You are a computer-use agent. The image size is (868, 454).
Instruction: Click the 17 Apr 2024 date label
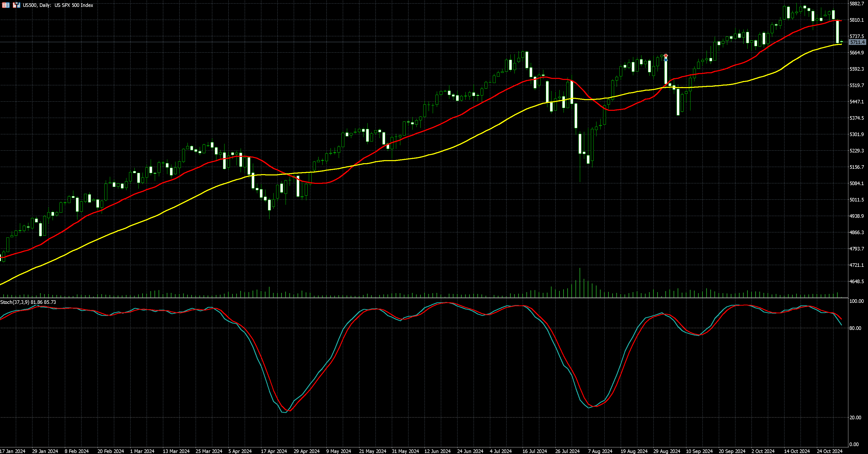point(274,451)
